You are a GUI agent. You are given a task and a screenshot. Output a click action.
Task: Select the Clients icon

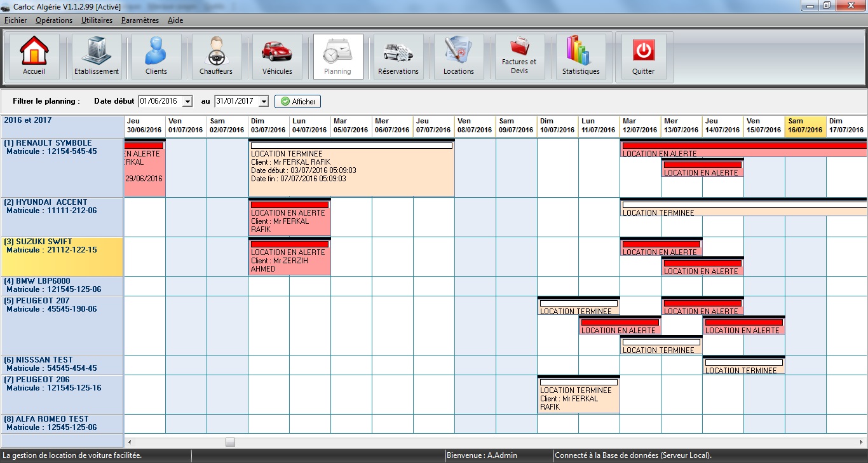[x=156, y=56]
